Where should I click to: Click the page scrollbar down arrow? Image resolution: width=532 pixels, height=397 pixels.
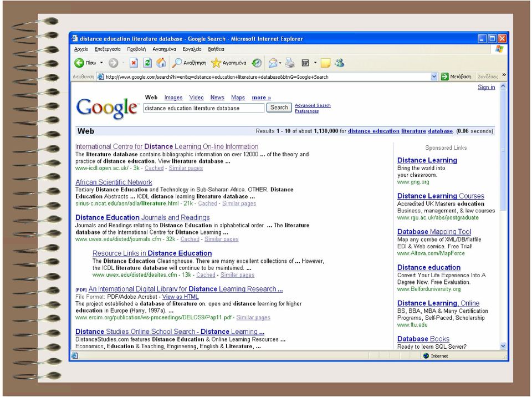503,346
